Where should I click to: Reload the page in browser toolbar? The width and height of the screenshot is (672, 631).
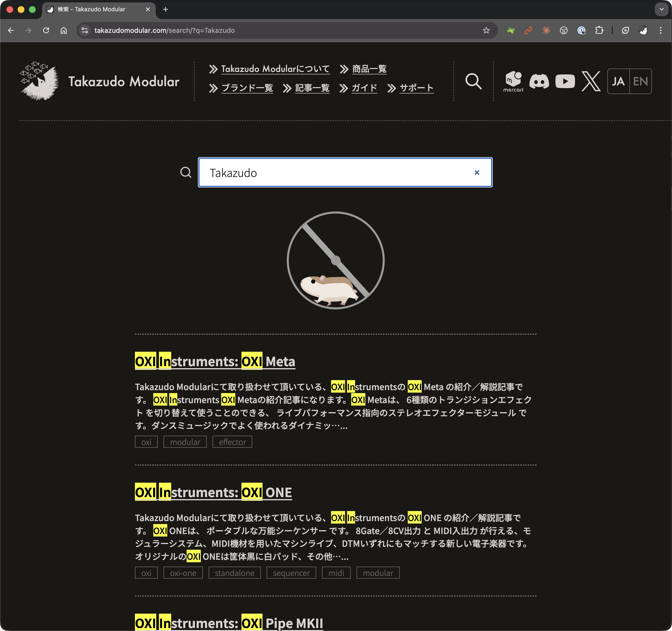tap(46, 30)
